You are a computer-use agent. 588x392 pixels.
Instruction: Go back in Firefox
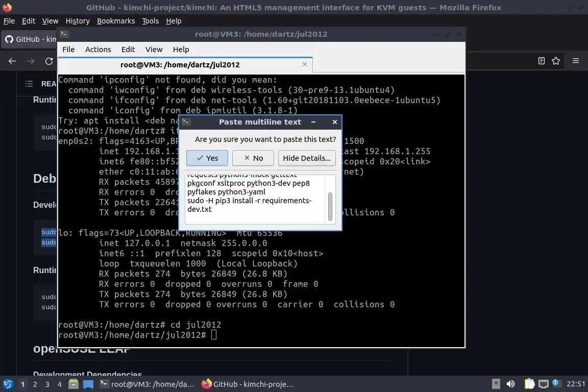tap(12, 61)
